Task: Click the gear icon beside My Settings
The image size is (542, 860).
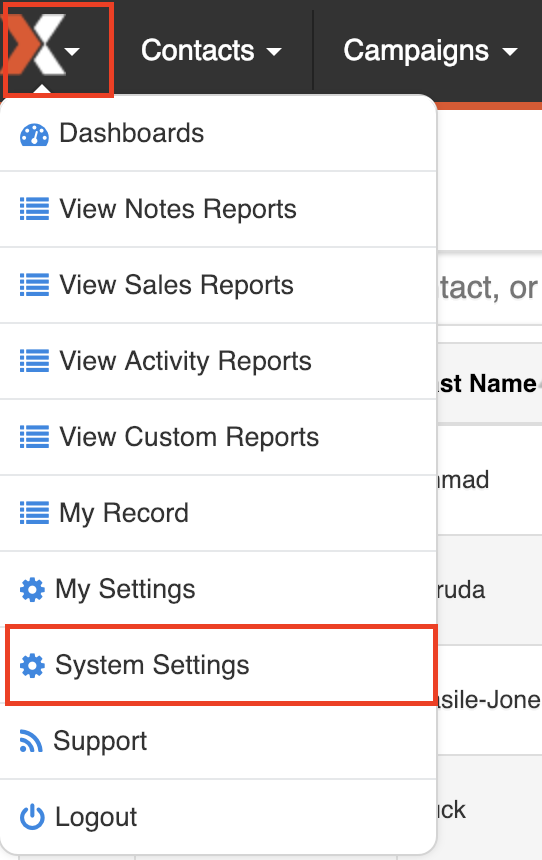Action: [32, 590]
